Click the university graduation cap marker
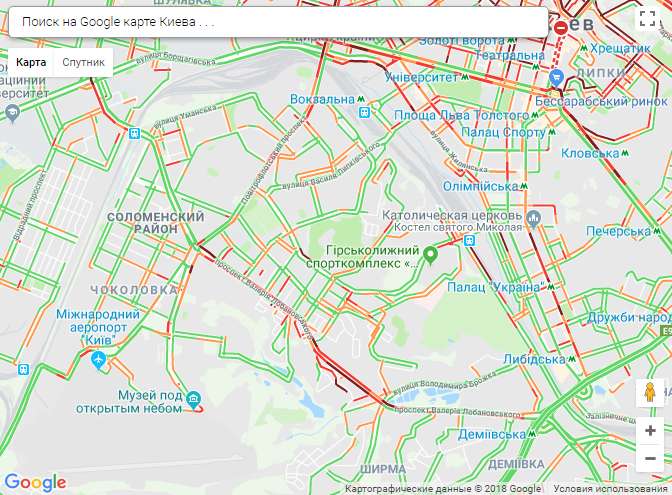The image size is (672, 495). (x=12, y=113)
